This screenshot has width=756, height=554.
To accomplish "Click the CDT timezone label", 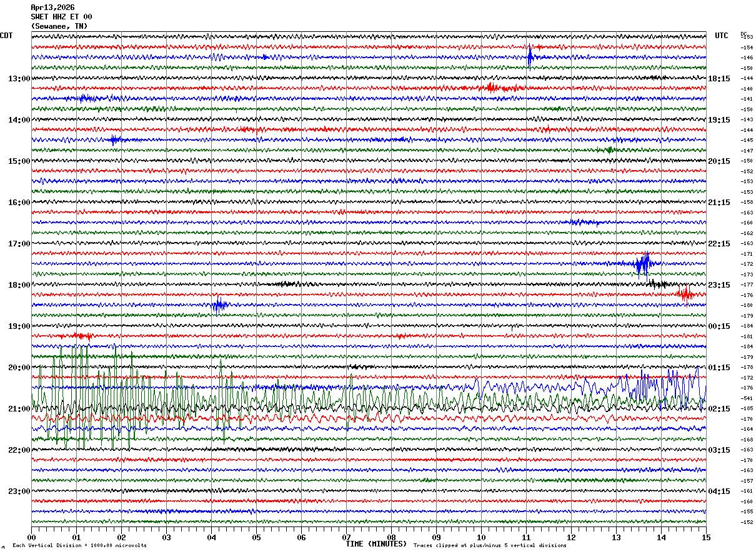I will coord(6,36).
